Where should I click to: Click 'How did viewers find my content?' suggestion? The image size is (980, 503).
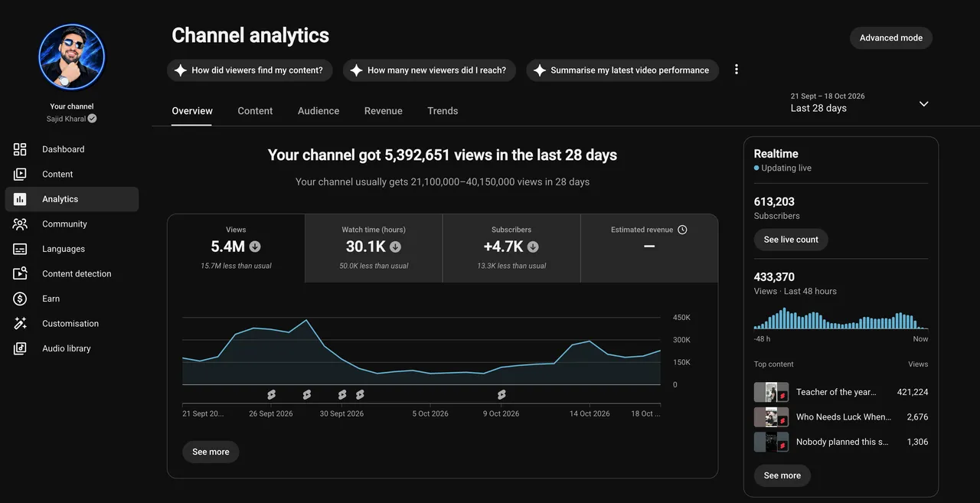point(250,70)
